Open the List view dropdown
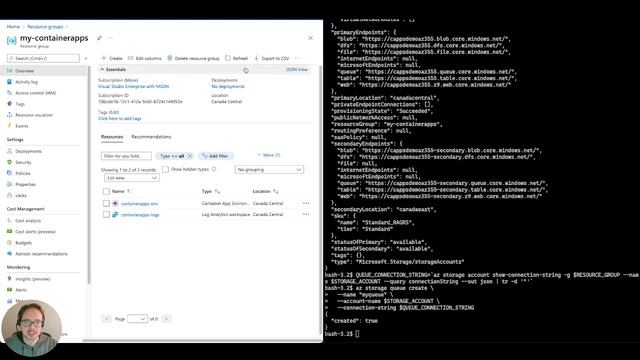Viewport: 640px width, 360px height. tap(131, 178)
